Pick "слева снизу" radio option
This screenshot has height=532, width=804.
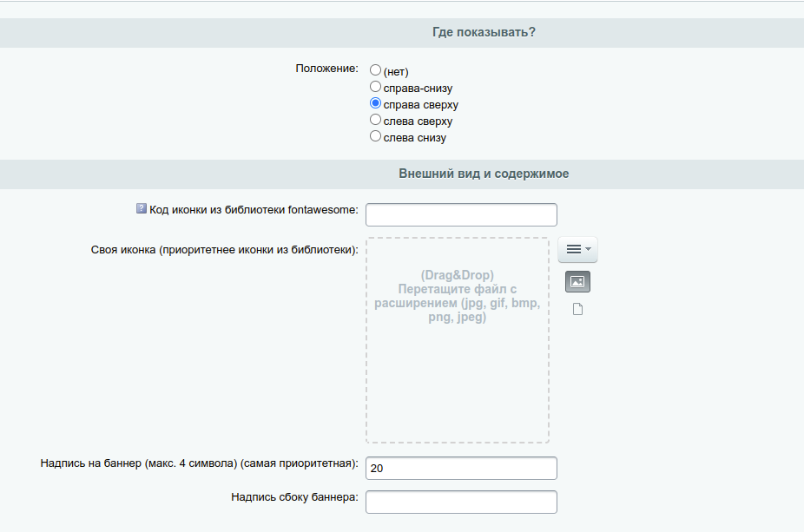click(375, 135)
